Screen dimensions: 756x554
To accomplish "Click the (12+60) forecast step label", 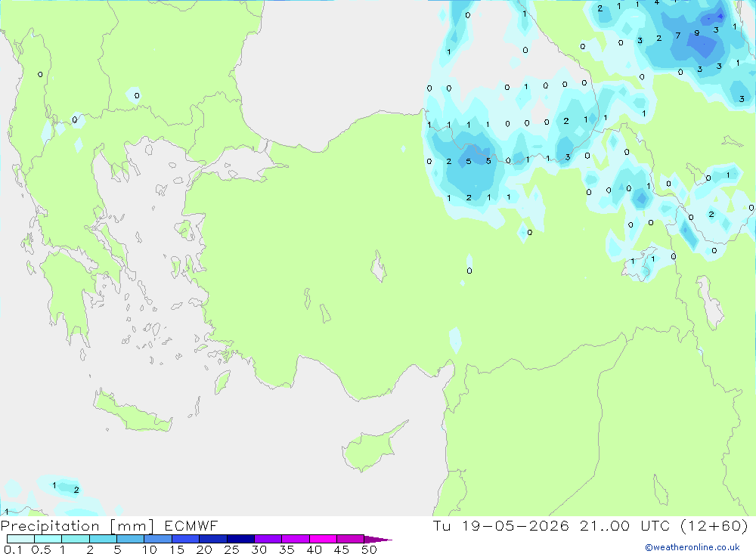I will [714, 526].
